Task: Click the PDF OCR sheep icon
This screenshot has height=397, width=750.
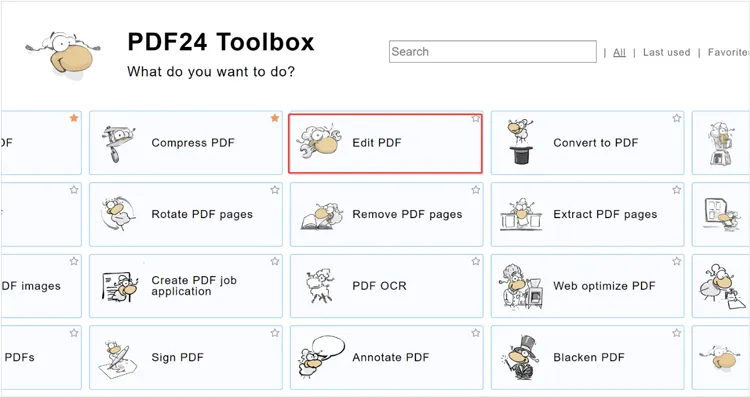Action: tap(320, 286)
